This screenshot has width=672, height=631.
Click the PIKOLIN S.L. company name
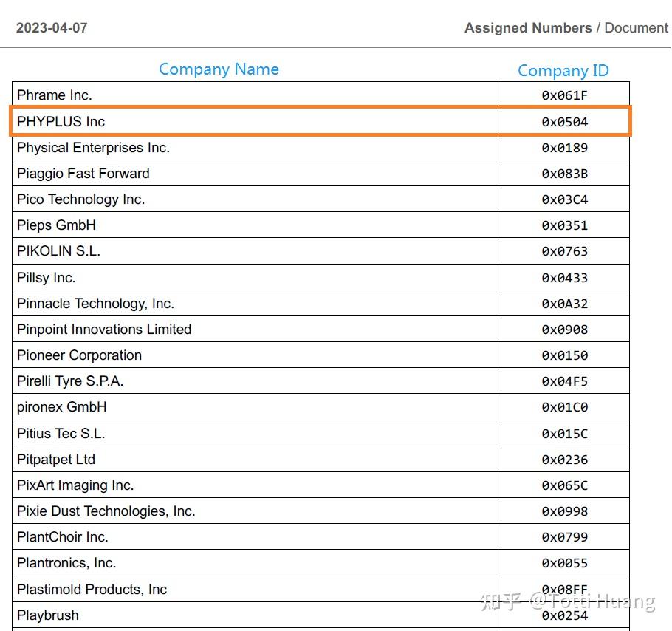[58, 250]
